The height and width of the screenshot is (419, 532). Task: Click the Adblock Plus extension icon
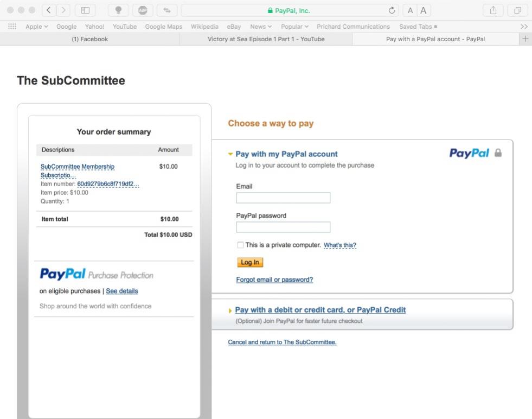(x=143, y=10)
